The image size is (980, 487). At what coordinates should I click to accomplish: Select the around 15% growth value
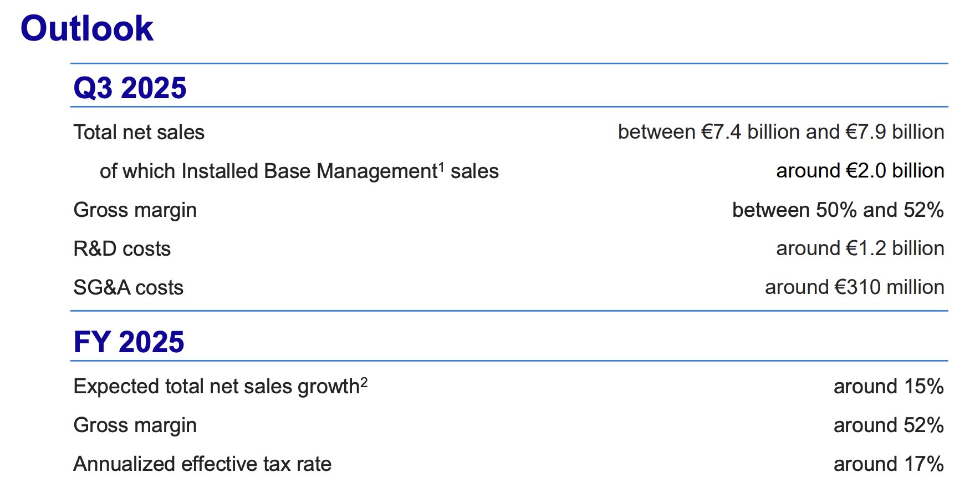point(888,387)
